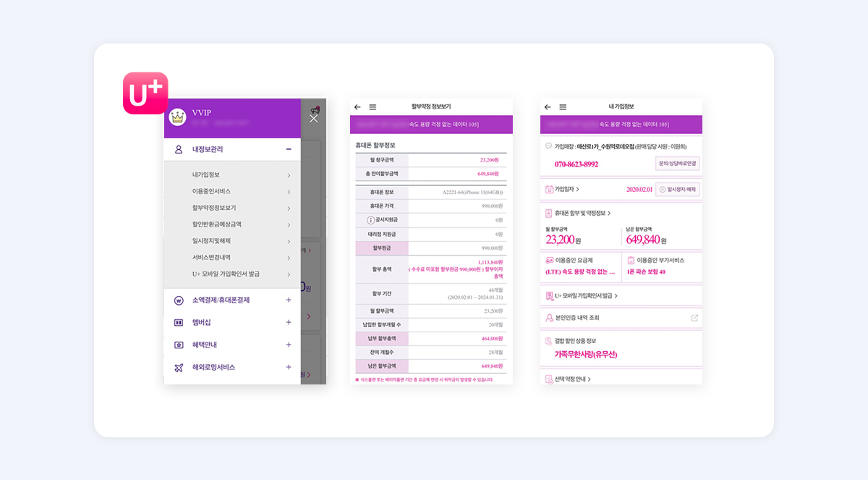The height and width of the screenshot is (480, 868).
Task: Open the 본인인증 내역 조회 external link icon
Action: click(694, 318)
